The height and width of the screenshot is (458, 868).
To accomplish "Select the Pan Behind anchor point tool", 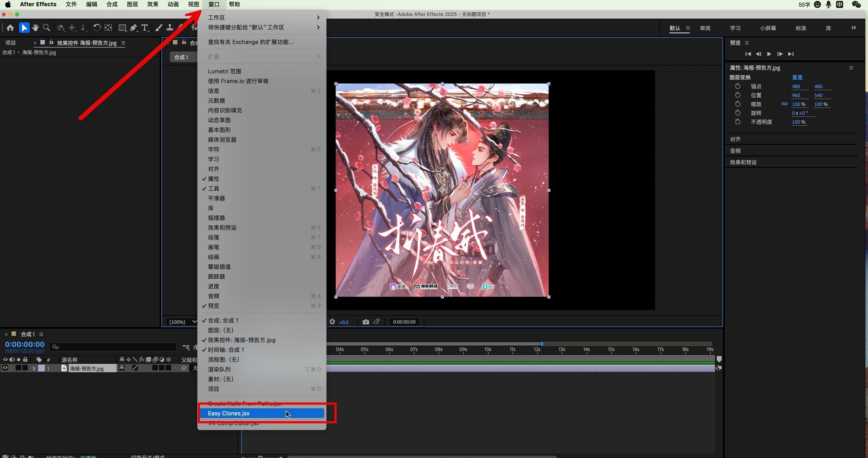I will [108, 28].
